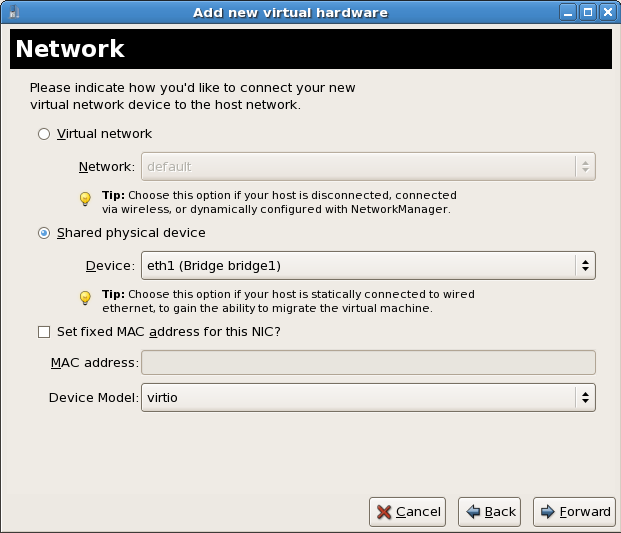The image size is (621, 533).
Task: Click the lightbulb tip icon under Shared physical device
Action: coord(86,298)
